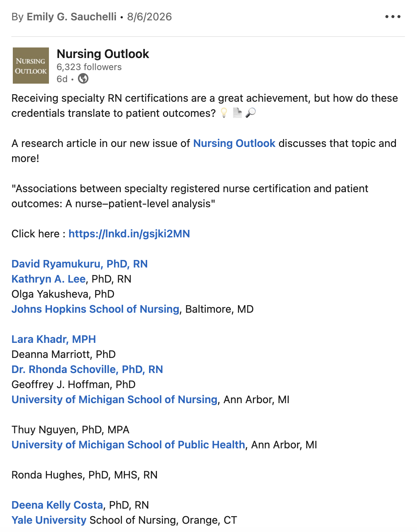Open the lnkd.in/gsjki2MN article link

pyautogui.click(x=129, y=234)
